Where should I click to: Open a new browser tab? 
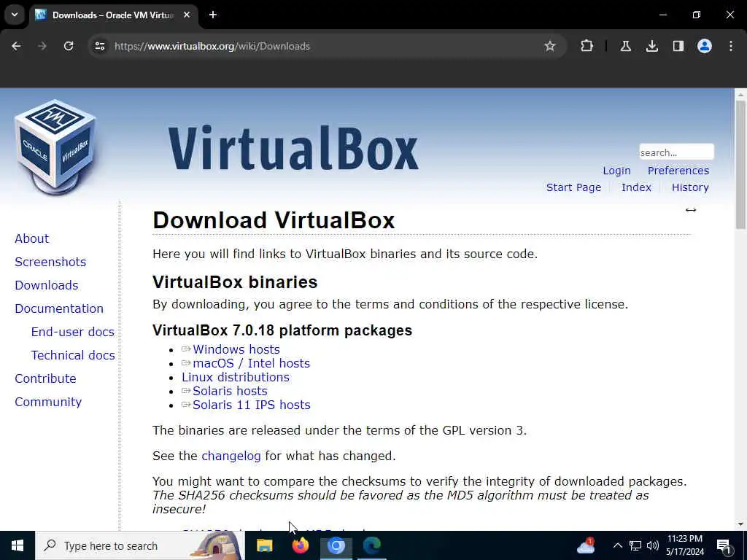pyautogui.click(x=213, y=15)
